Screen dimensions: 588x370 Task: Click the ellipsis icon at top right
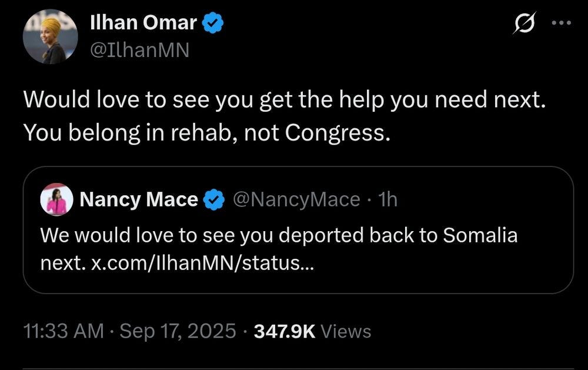pyautogui.click(x=562, y=22)
